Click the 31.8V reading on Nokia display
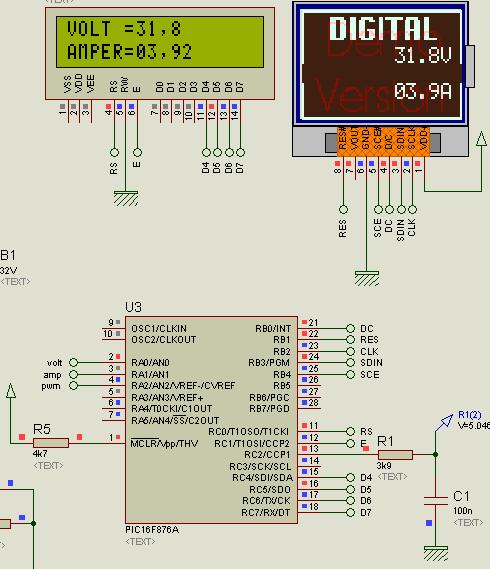Viewport: 490px width, 569px height. [423, 55]
